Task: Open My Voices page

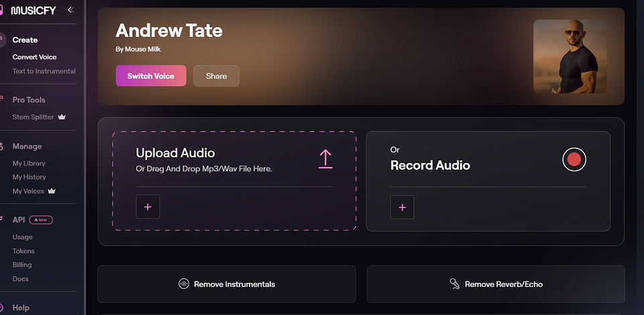Action: (28, 191)
